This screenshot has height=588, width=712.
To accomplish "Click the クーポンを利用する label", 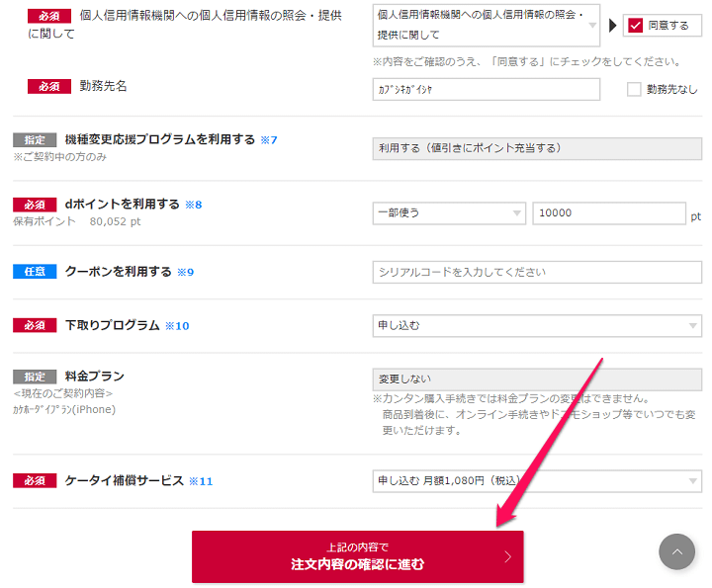I will (118, 272).
